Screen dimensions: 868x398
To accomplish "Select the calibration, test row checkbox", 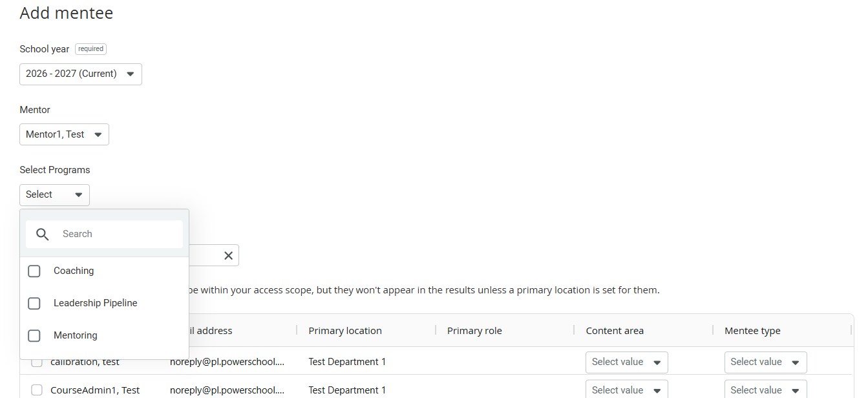I will (x=37, y=362).
